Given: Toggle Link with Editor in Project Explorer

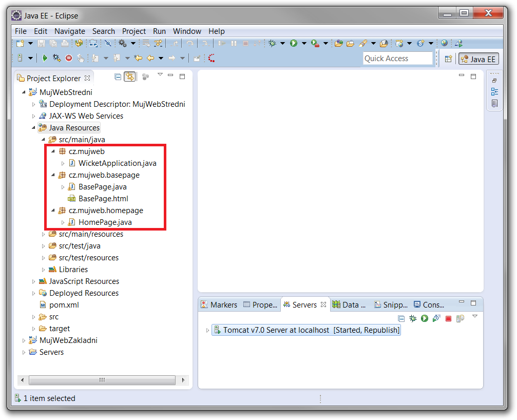Looking at the screenshot, I should [x=129, y=77].
